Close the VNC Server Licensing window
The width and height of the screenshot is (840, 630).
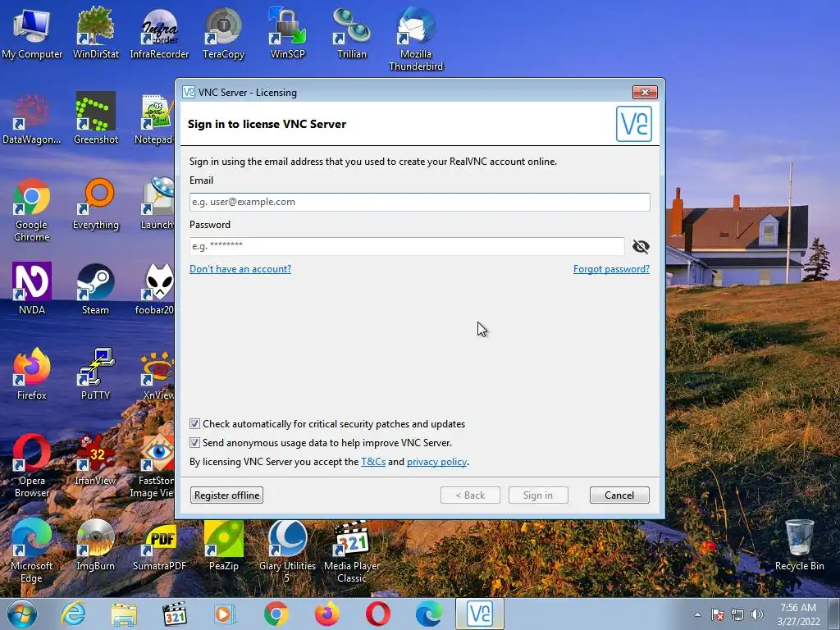645,92
